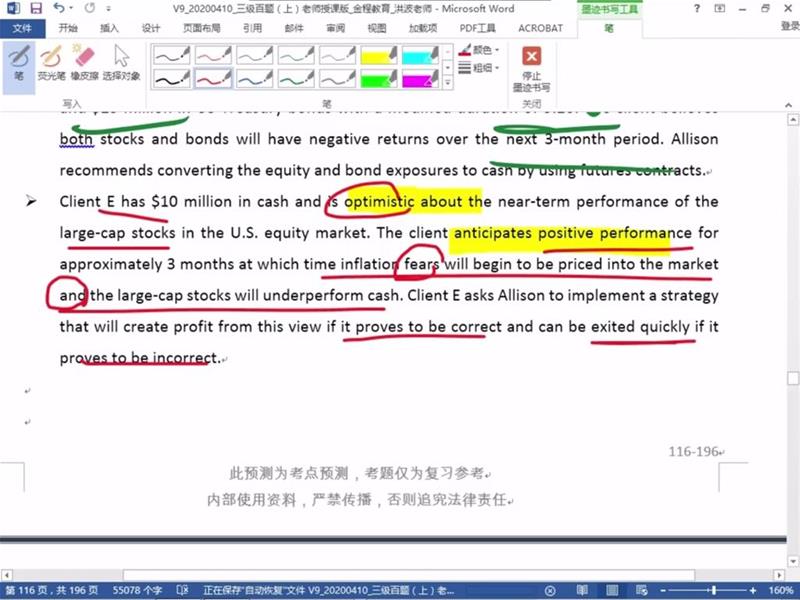Pick the cyan highlighter swatch
Screen dimensions: 800x600
[420, 55]
